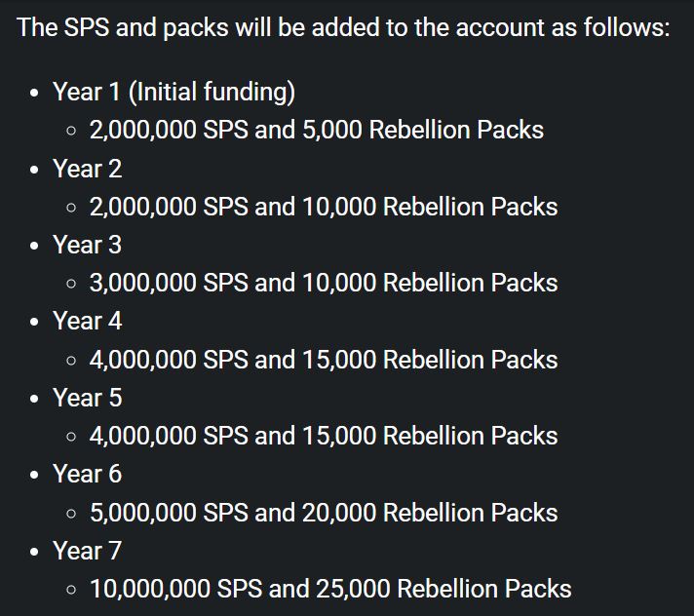The width and height of the screenshot is (694, 616).
Task: Click the 10,000,000 SPS and 25,000 Rebellion Packs line
Action: click(x=330, y=589)
